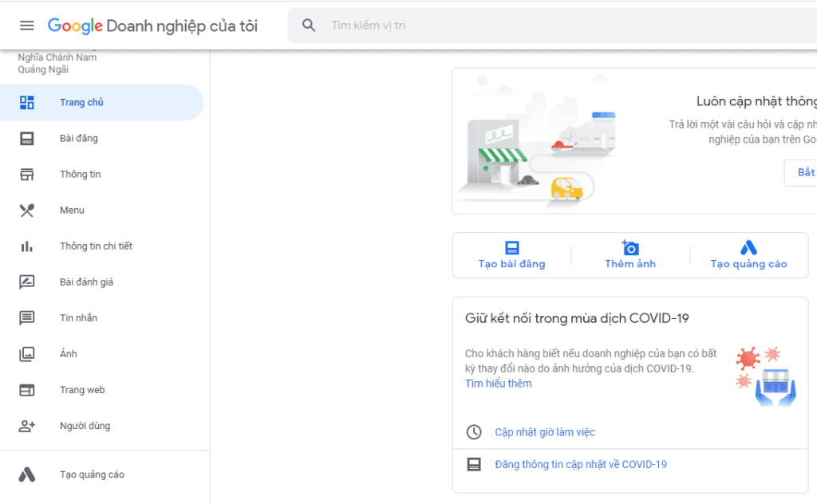Click the post icon beside COVID-19 update link
The width and height of the screenshot is (817, 504).
[474, 464]
